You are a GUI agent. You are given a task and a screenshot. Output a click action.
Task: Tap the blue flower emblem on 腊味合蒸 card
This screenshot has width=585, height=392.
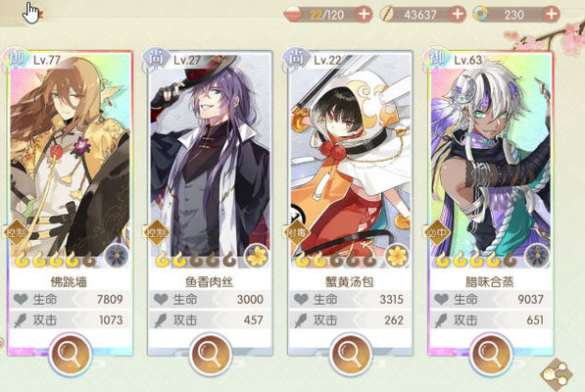point(537,256)
